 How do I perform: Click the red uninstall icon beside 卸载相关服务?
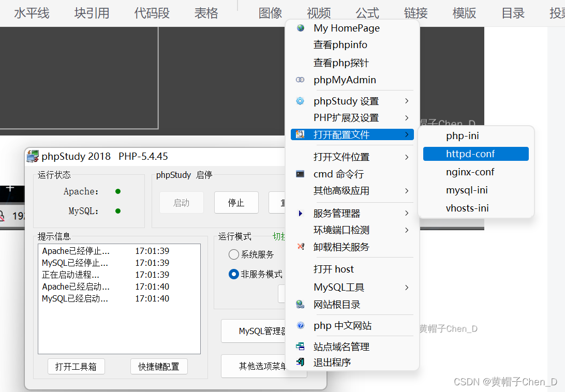(x=301, y=247)
